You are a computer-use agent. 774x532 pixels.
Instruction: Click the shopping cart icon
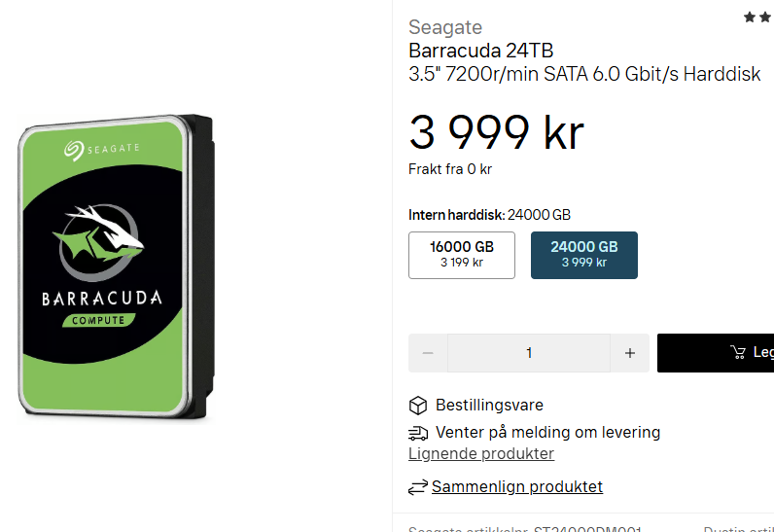tap(739, 353)
